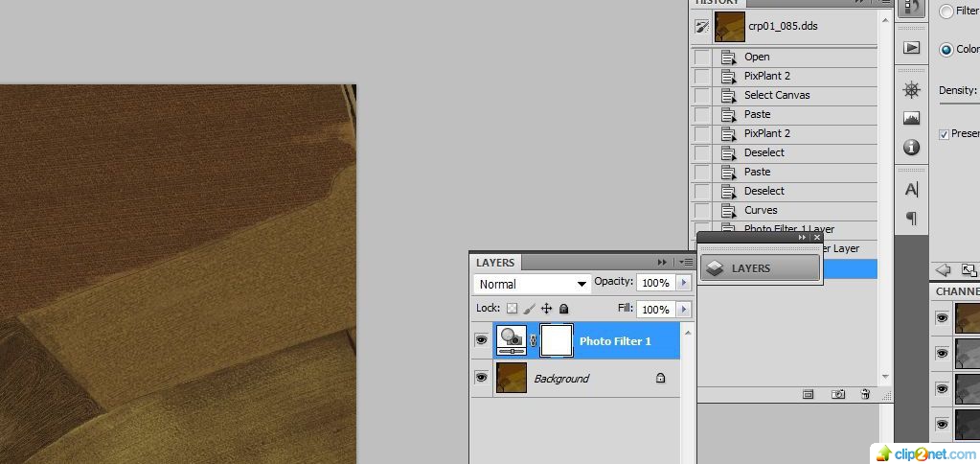The width and height of the screenshot is (980, 464).
Task: Return to adjustment list with back arrow
Action: tap(944, 270)
